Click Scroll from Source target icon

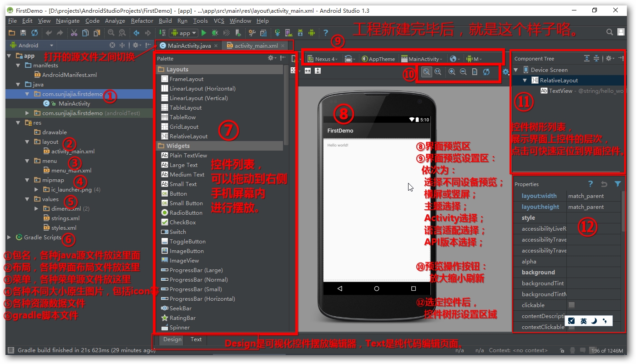(112, 45)
